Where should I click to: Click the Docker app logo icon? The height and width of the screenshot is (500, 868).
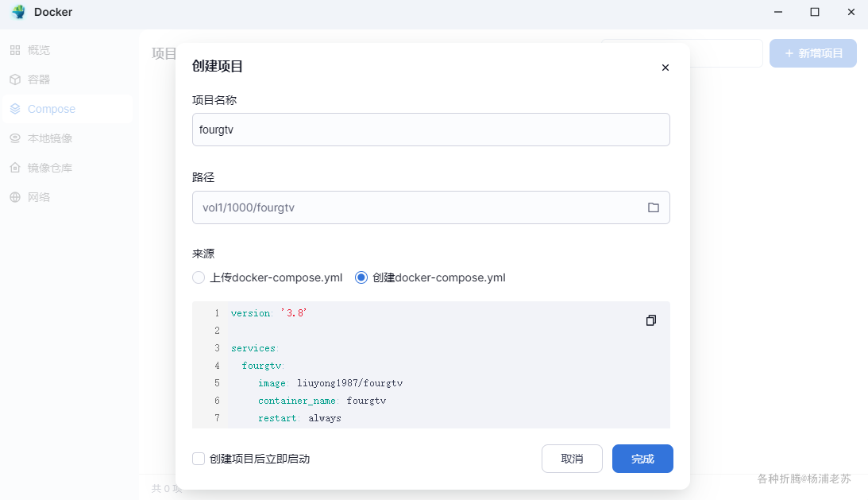(x=18, y=12)
